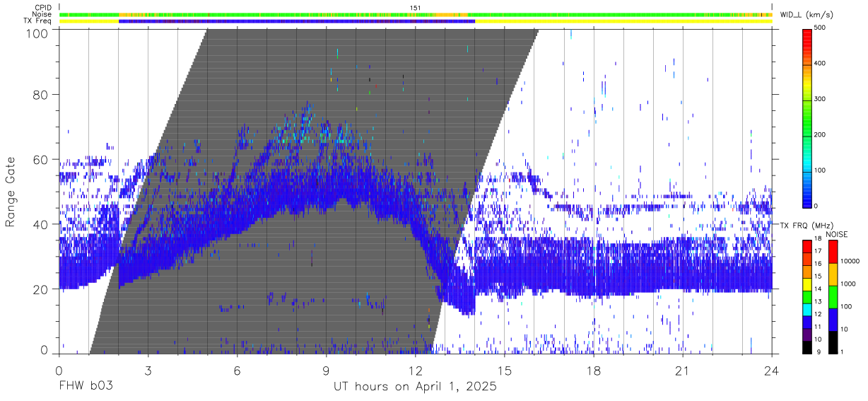Click the 80 tick on Range Gate axis

[41, 95]
